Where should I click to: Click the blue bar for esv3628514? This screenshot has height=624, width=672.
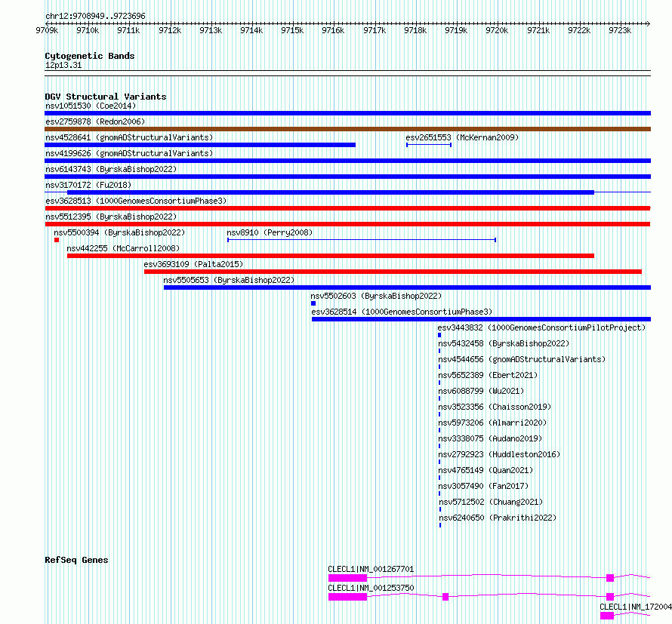tap(481, 319)
